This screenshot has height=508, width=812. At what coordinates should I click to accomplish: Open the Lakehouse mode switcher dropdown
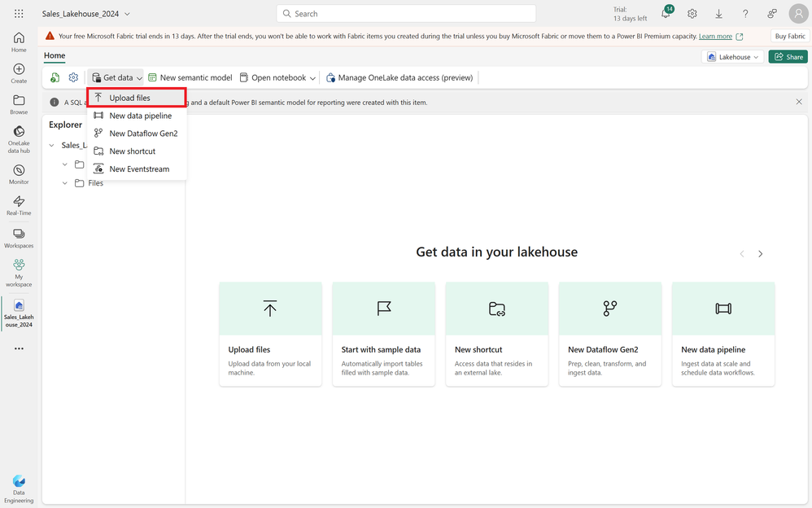click(732, 57)
